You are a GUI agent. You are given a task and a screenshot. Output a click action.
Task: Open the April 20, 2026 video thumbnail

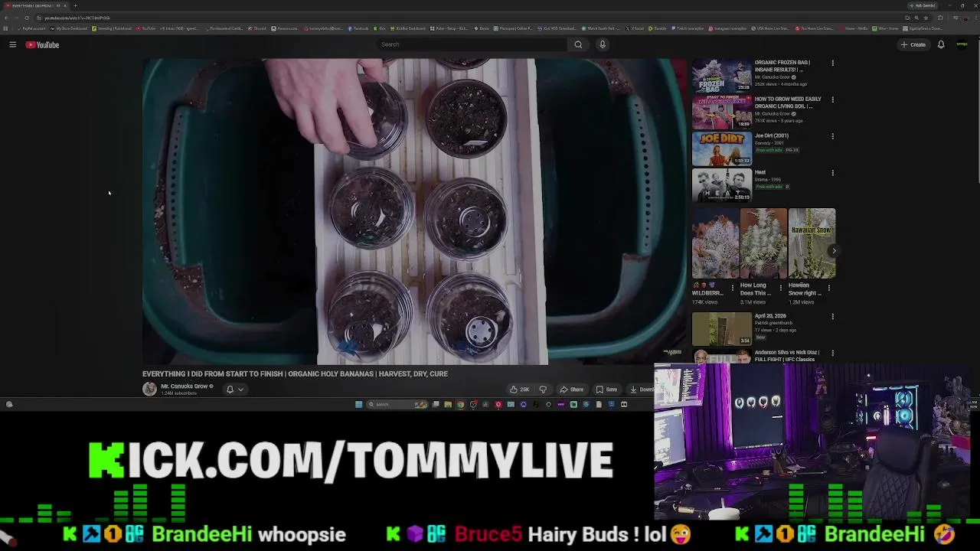click(722, 329)
